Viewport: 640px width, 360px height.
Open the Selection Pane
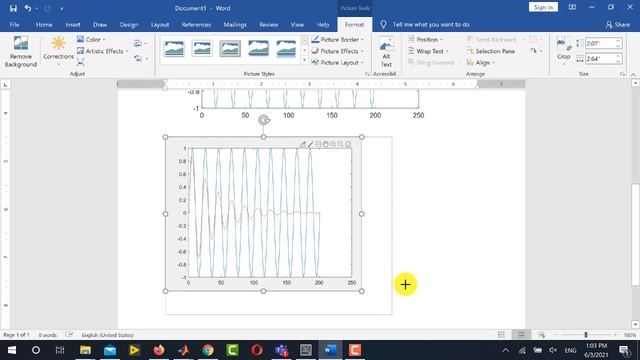[491, 51]
